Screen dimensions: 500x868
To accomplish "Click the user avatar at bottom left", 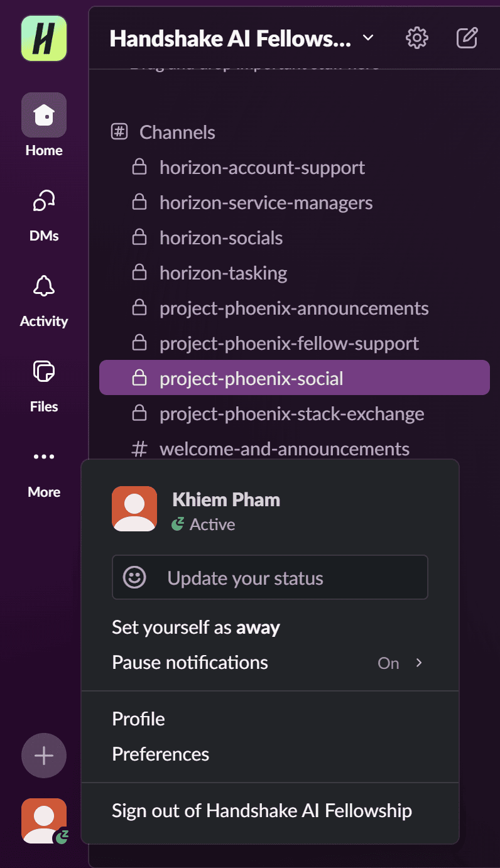I will point(44,820).
